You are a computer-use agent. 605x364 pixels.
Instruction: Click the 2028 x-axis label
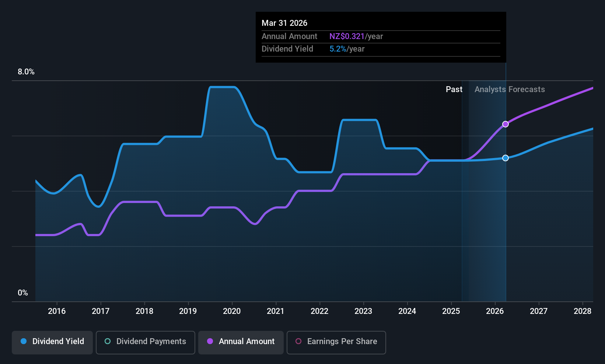pos(583,311)
